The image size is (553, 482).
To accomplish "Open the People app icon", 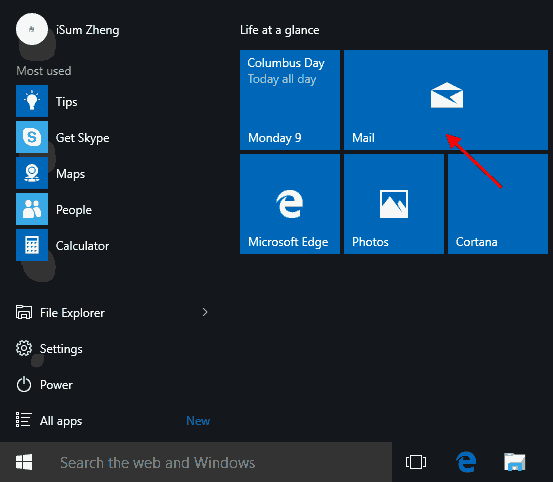I will point(32,209).
